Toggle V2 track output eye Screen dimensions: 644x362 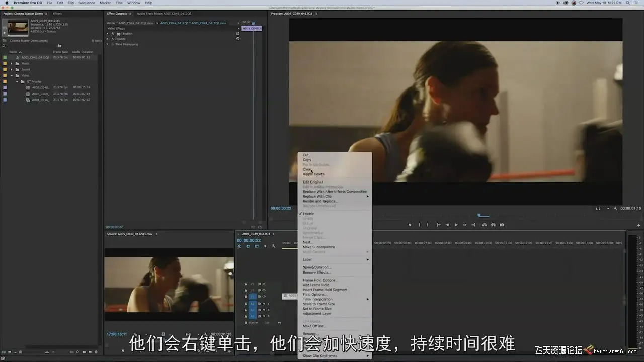pyautogui.click(x=264, y=290)
